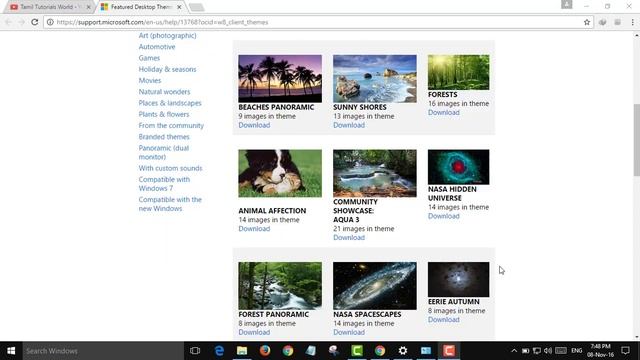Open Plants & flowers category
This screenshot has width=640, height=360.
click(x=164, y=114)
